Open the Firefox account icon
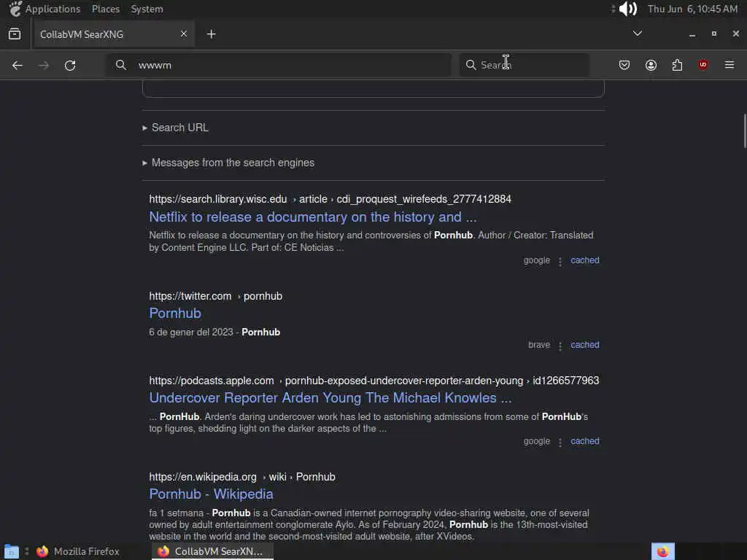 coord(651,65)
